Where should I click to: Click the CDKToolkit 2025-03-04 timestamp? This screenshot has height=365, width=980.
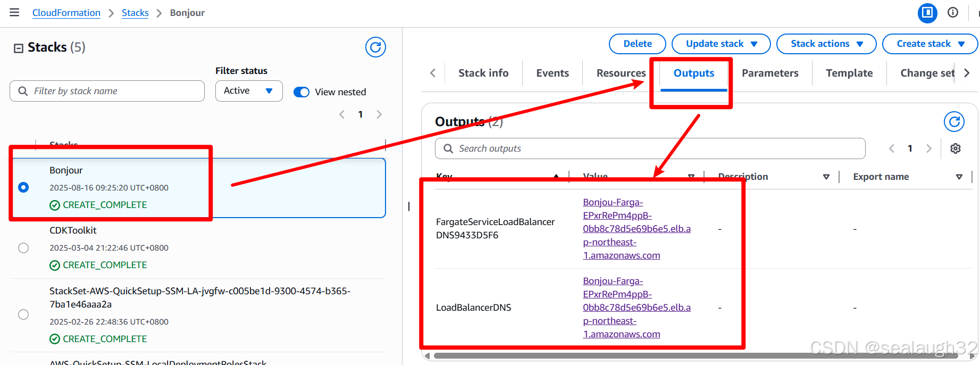[109, 248]
